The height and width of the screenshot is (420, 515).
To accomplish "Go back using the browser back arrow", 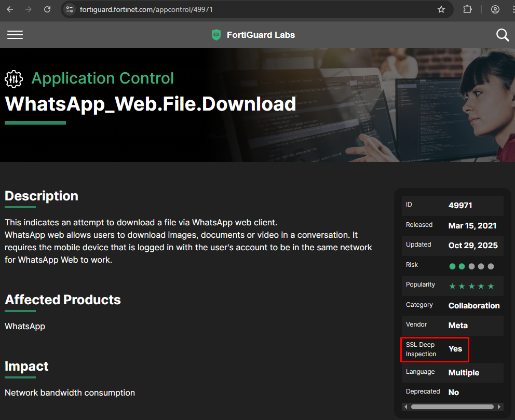I will tap(9, 9).
